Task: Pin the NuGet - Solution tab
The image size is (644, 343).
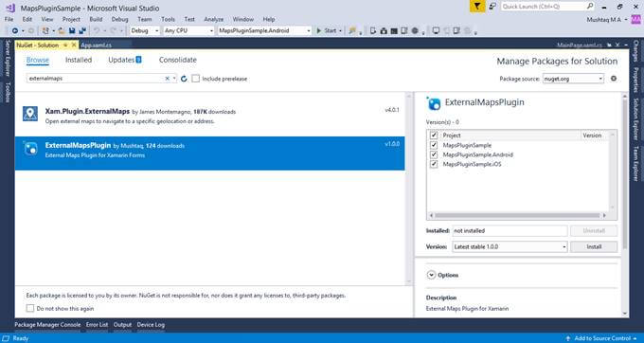Action: click(65, 45)
